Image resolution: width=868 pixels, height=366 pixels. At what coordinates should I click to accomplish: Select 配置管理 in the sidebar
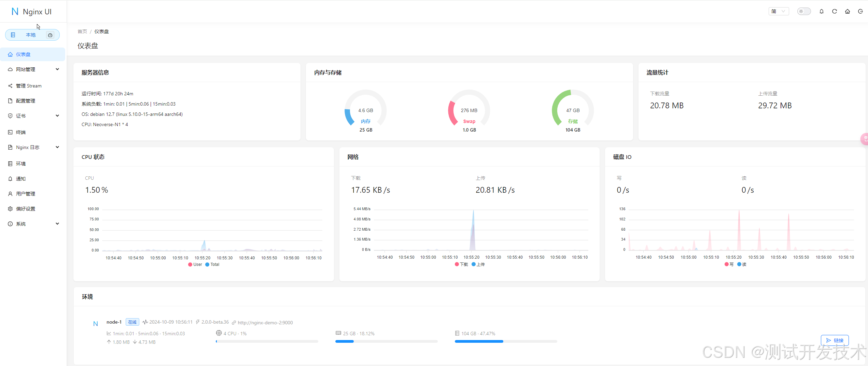pos(25,101)
